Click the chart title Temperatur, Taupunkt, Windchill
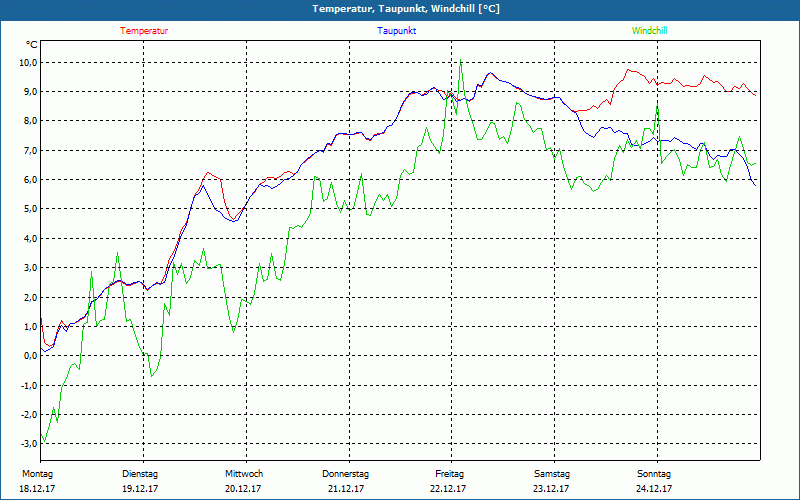This screenshot has width=800, height=500. point(406,9)
